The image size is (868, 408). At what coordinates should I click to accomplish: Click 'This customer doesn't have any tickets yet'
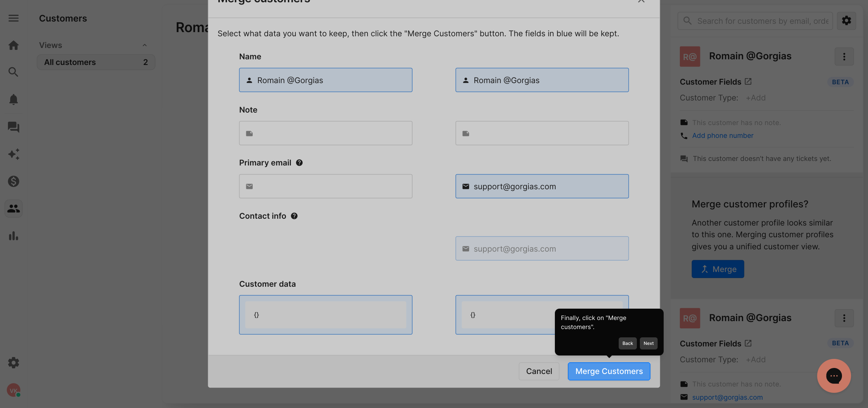pos(762,159)
